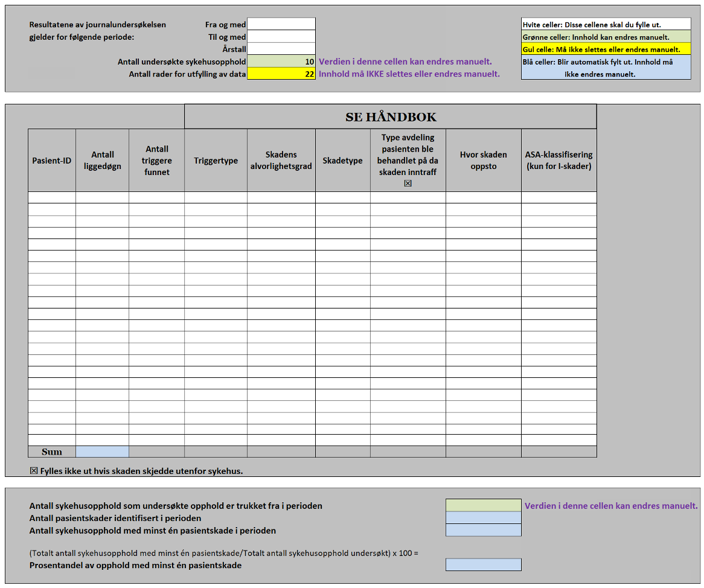
Task: Click the 'Årstall' input cell
Action: (x=281, y=49)
